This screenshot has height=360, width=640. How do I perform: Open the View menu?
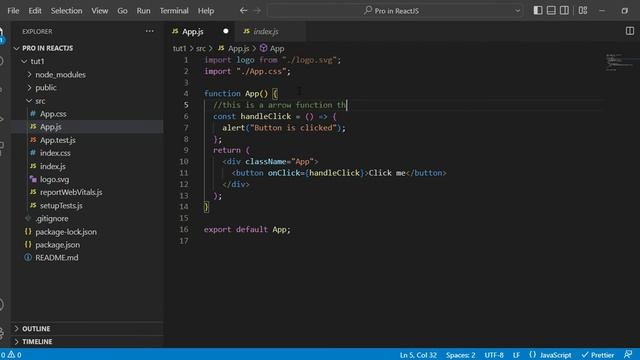coord(100,11)
